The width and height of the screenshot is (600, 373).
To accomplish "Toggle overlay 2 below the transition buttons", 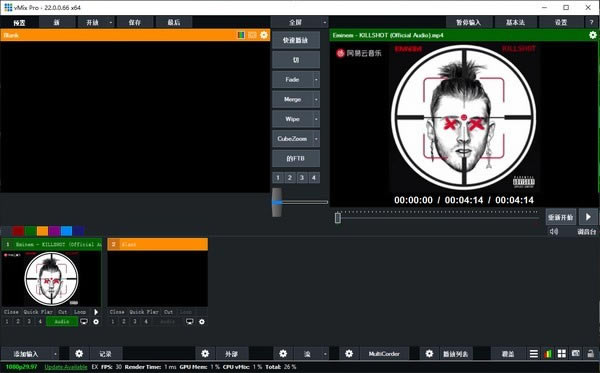I will click(x=290, y=178).
